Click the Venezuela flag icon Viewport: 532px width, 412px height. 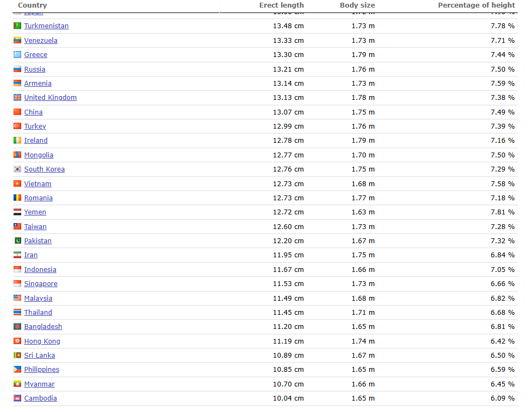[x=17, y=41]
